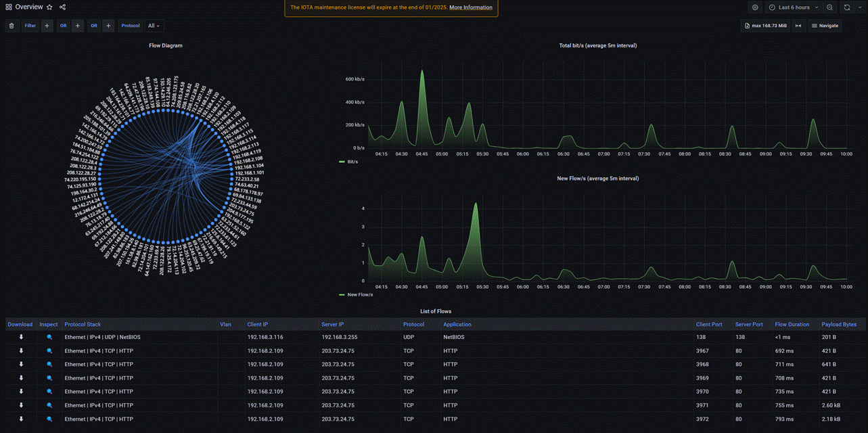Sort flows by Payload Bytes column
This screenshot has width=868, height=433.
(x=838, y=325)
